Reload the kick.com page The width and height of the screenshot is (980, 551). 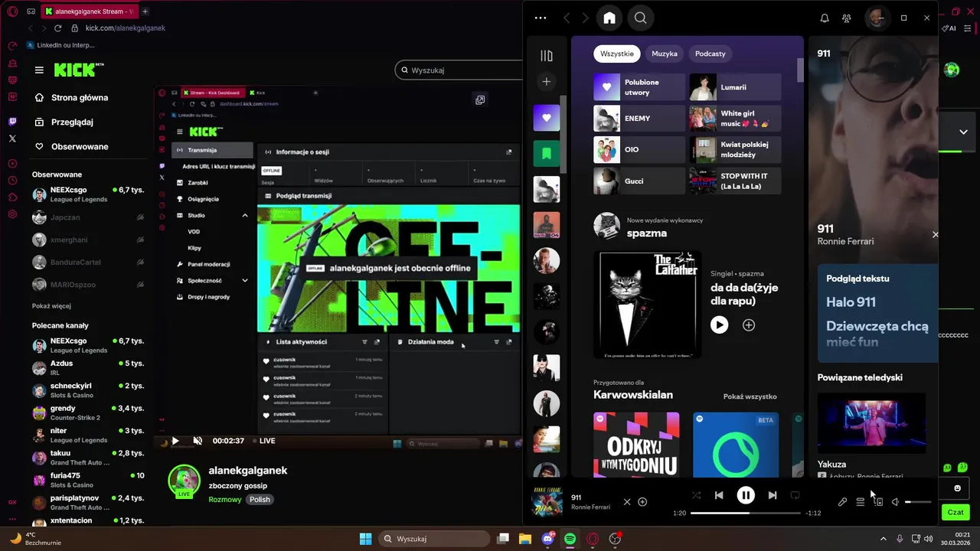[57, 28]
